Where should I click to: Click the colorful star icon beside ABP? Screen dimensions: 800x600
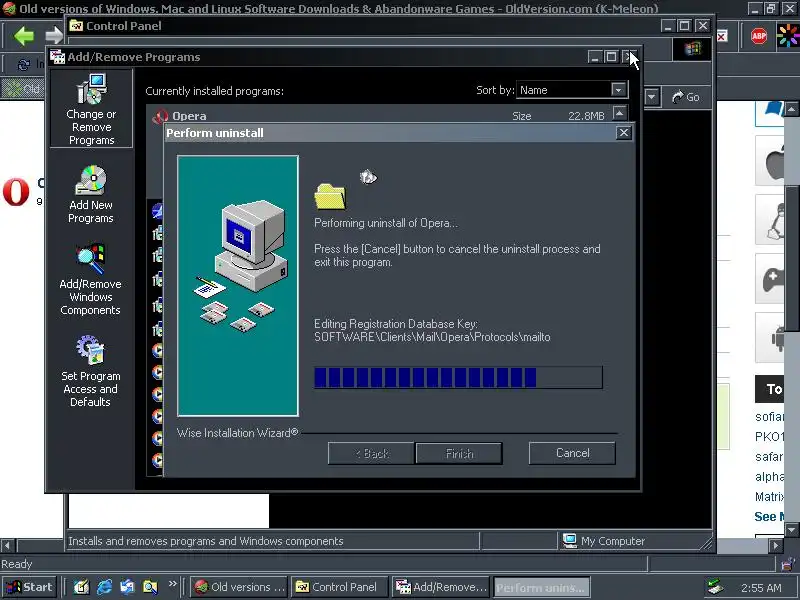click(x=788, y=36)
